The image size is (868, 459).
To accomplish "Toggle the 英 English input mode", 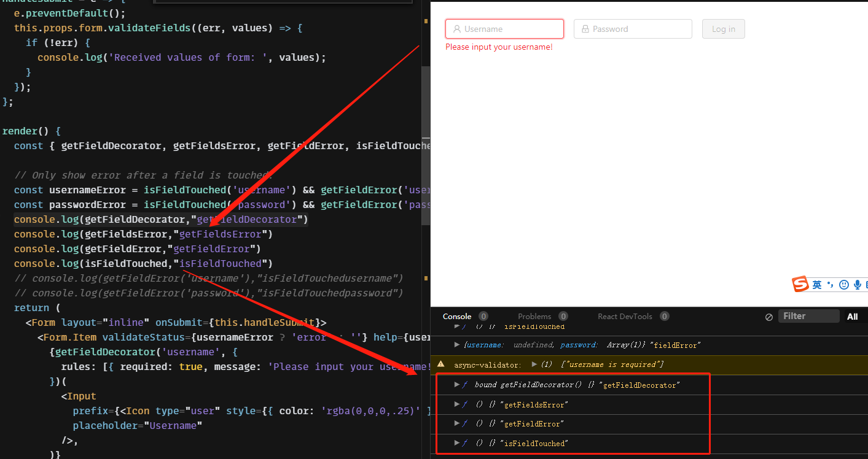I will point(816,285).
